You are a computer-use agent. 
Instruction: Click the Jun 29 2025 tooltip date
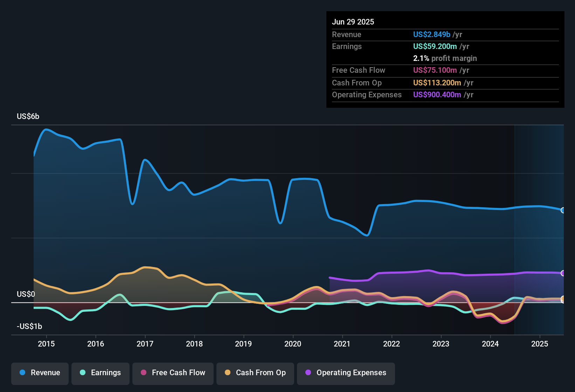(353, 22)
